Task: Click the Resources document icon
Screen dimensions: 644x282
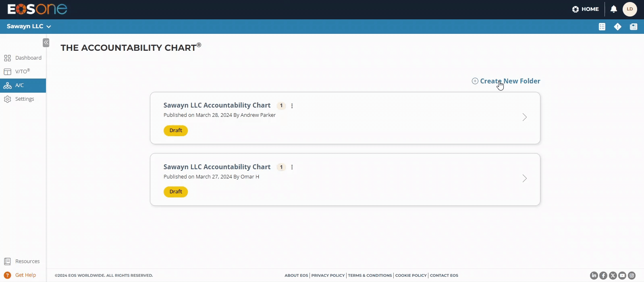Action: (x=7, y=261)
